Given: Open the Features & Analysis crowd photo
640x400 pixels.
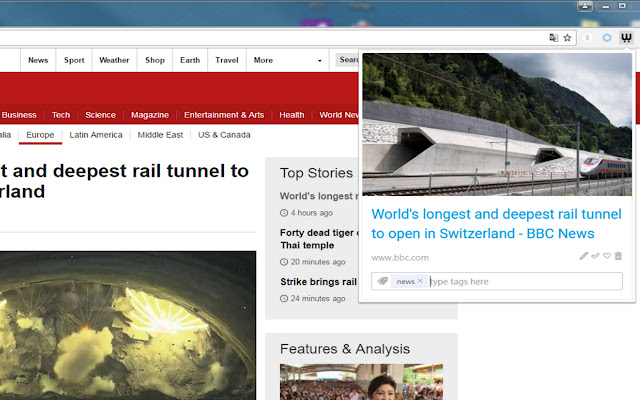Looking at the screenshot, I should click(x=362, y=382).
